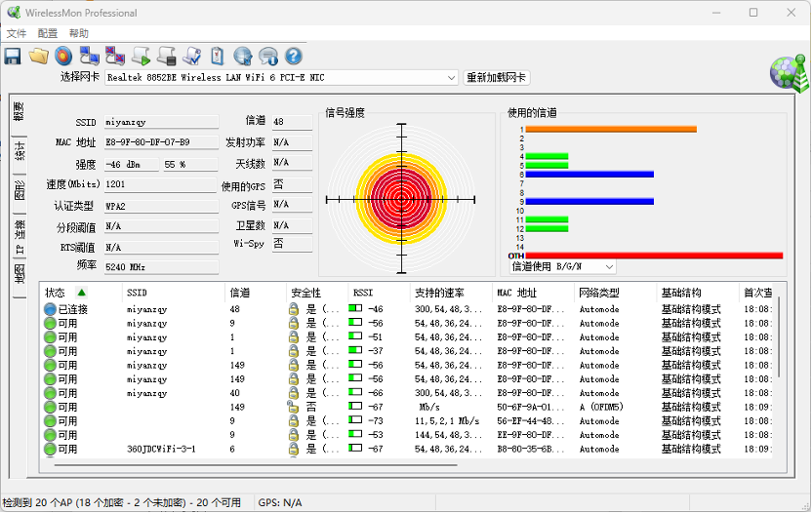Click the scroll with blue checkmark icon
Image resolution: width=812 pixels, height=513 pixels.
(x=192, y=56)
